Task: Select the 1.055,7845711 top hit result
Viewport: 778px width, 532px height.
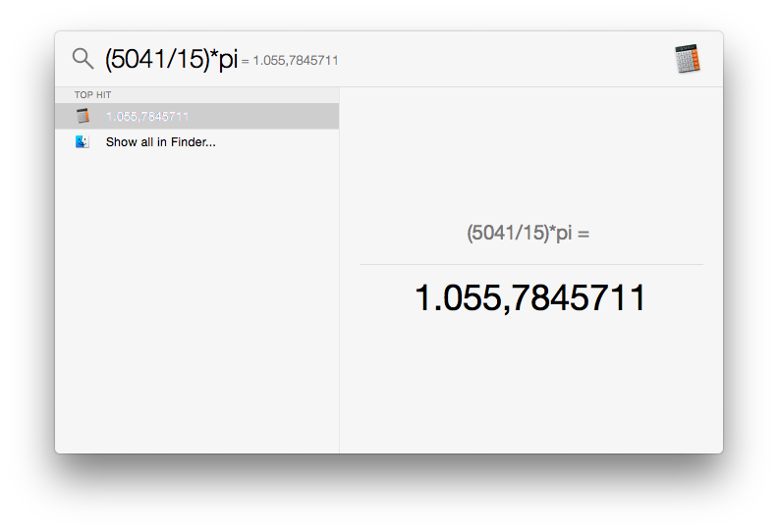Action: coord(197,116)
